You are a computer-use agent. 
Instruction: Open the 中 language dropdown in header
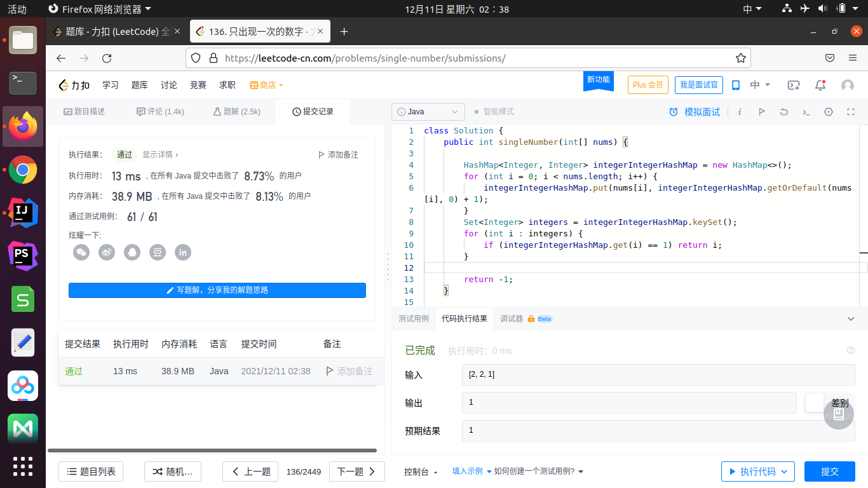pos(760,85)
